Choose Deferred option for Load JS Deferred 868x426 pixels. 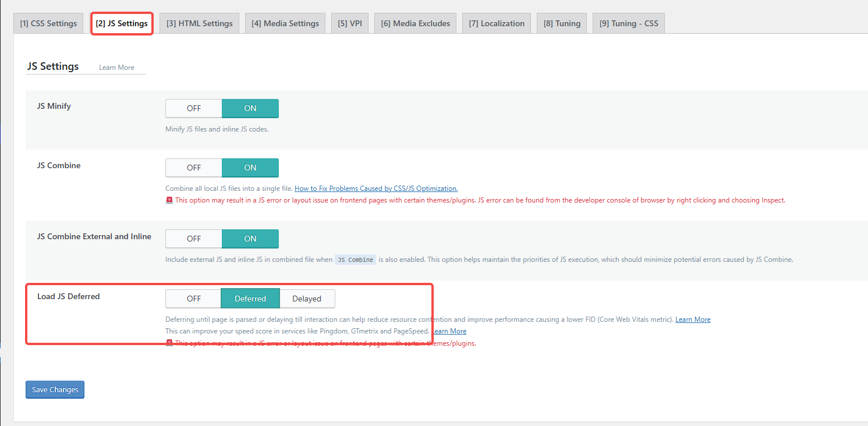point(250,299)
